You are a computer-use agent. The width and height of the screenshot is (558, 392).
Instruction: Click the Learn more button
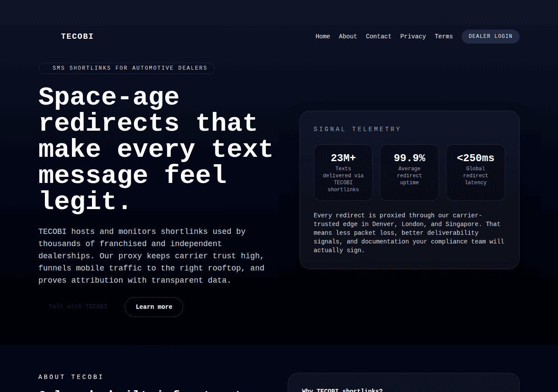coord(154,307)
